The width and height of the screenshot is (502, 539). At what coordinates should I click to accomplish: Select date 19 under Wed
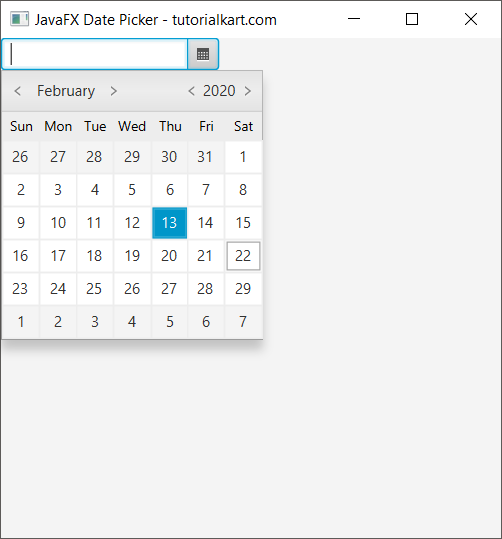[132, 256]
